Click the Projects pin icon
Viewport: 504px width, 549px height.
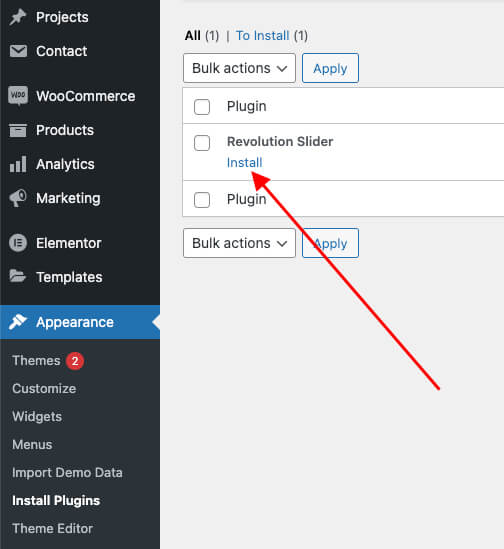pyautogui.click(x=18, y=17)
